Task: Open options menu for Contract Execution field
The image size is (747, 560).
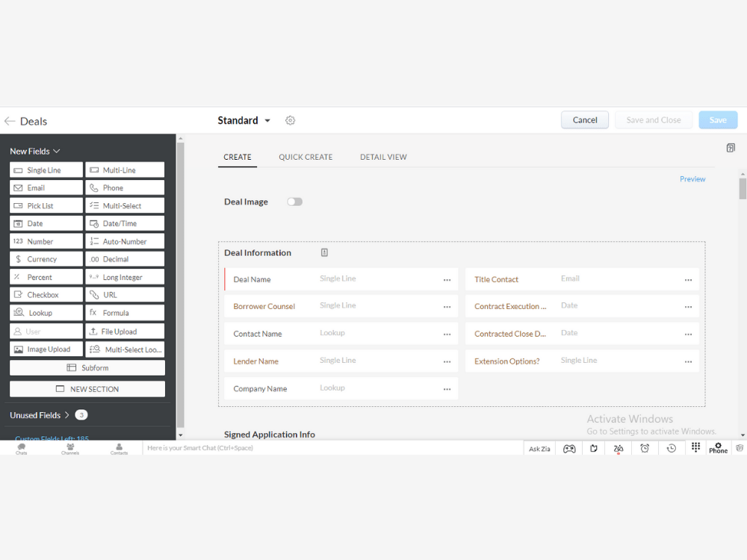Action: 688,307
